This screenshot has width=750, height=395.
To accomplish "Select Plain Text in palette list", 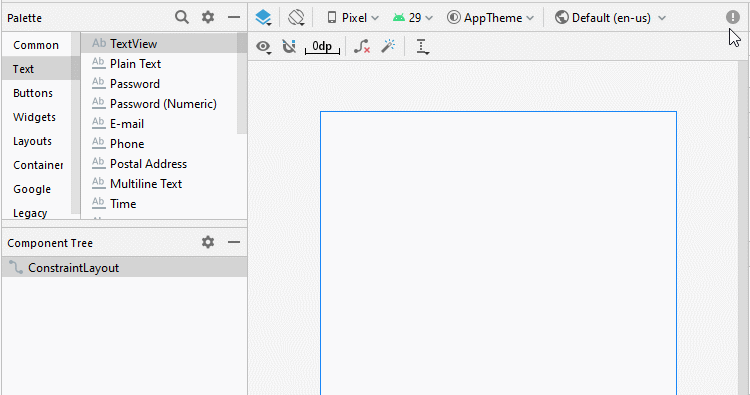I will (x=135, y=64).
